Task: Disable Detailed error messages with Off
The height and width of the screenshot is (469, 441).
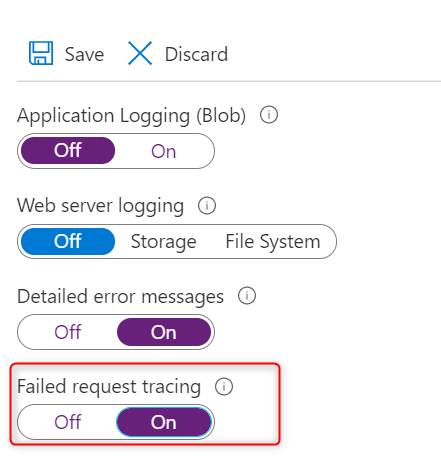Action: (68, 332)
